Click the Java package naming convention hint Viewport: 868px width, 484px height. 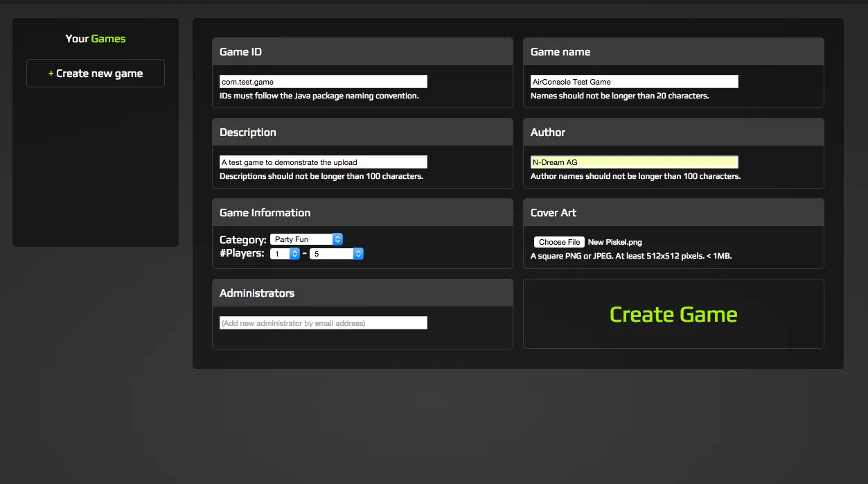(319, 96)
